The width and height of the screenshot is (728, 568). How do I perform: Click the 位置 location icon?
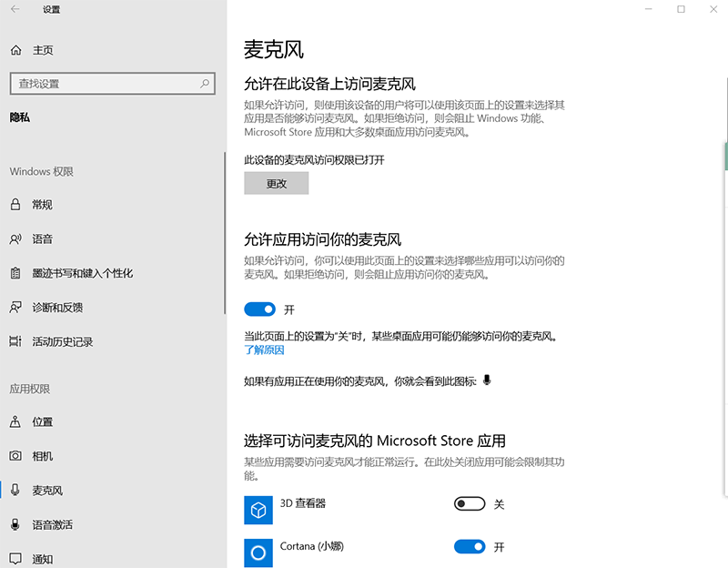pyautogui.click(x=15, y=422)
